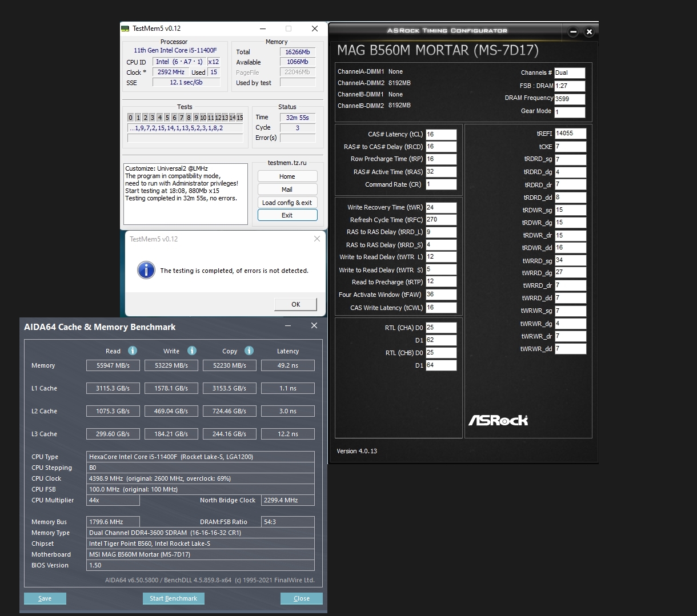The width and height of the screenshot is (697, 616).
Task: Click test number 15 in TestMem5 Tests row
Action: click(x=240, y=118)
